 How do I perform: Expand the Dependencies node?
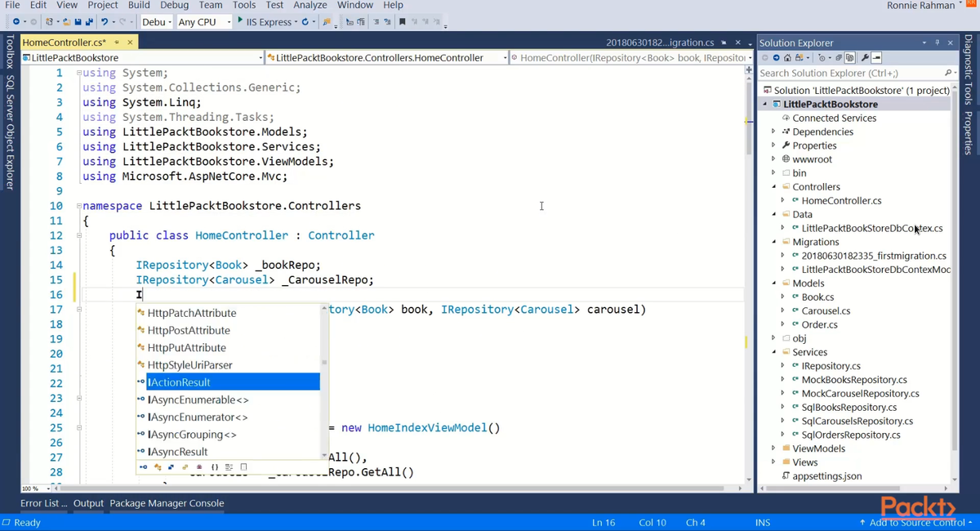(773, 132)
